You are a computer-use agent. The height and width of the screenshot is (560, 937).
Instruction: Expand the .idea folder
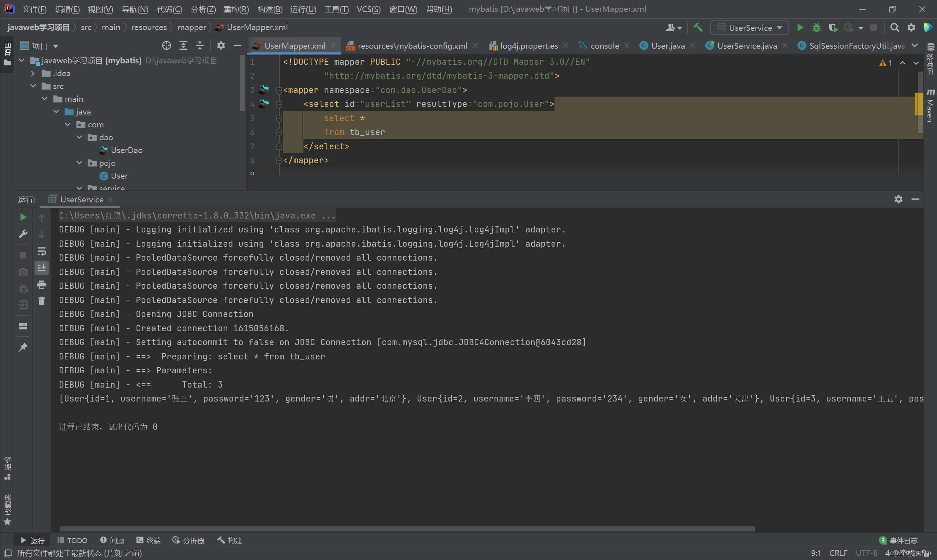(33, 73)
